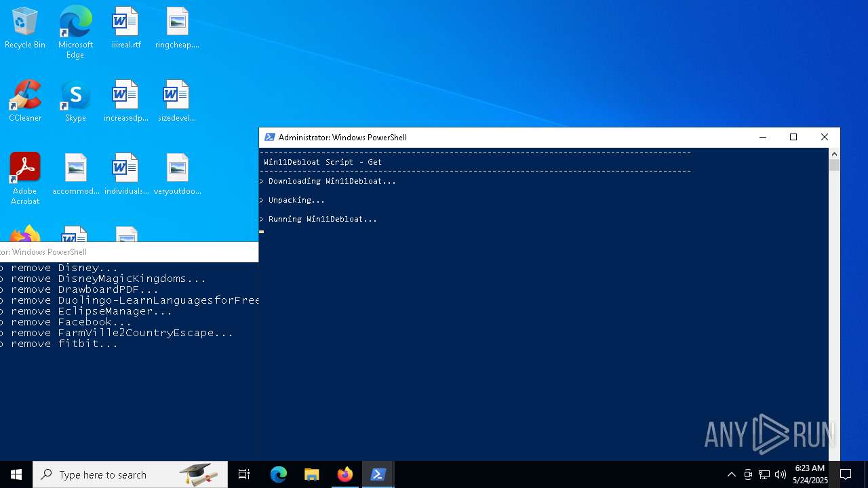The width and height of the screenshot is (868, 488).
Task: Open the taskbar clock and date
Action: (x=810, y=474)
